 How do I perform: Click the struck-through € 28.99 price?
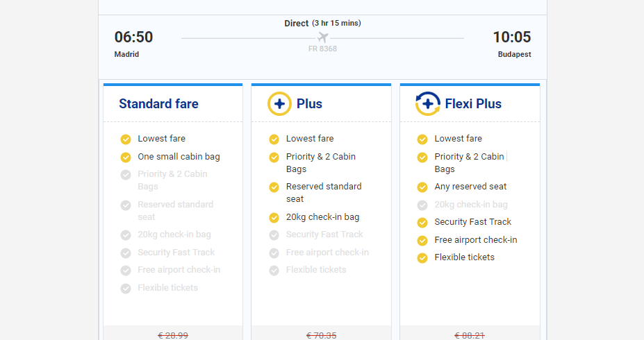pyautogui.click(x=173, y=335)
